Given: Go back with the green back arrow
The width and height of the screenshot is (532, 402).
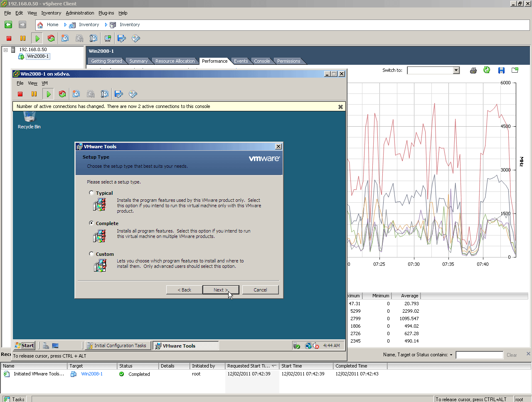Looking at the screenshot, I should coord(8,25).
